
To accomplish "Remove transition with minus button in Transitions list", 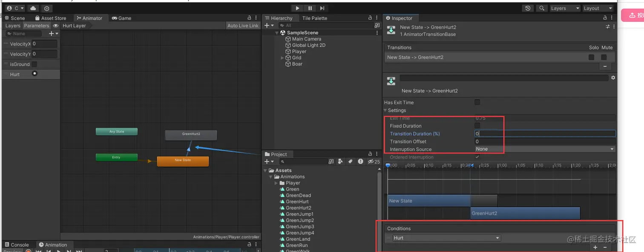I will point(605,67).
